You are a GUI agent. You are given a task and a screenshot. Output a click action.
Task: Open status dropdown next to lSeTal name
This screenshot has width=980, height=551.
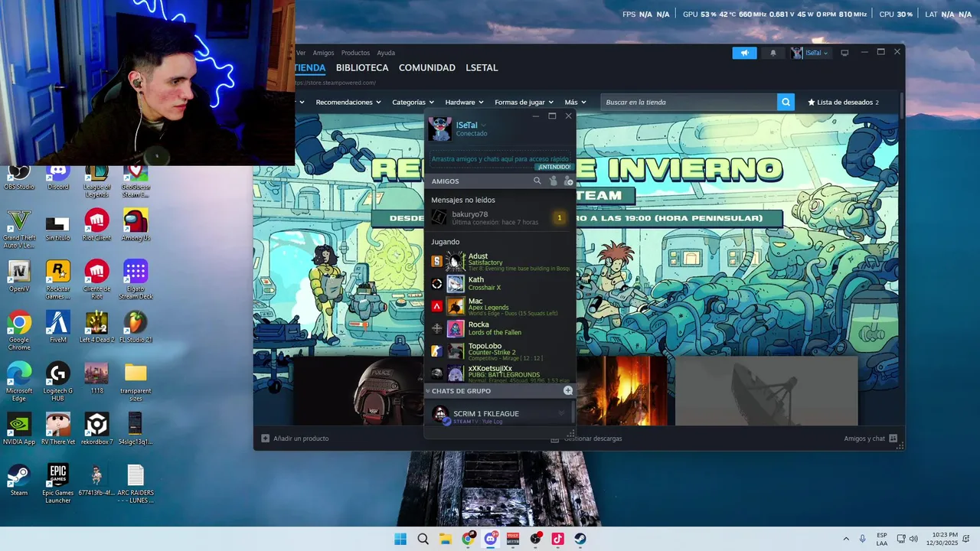point(483,126)
